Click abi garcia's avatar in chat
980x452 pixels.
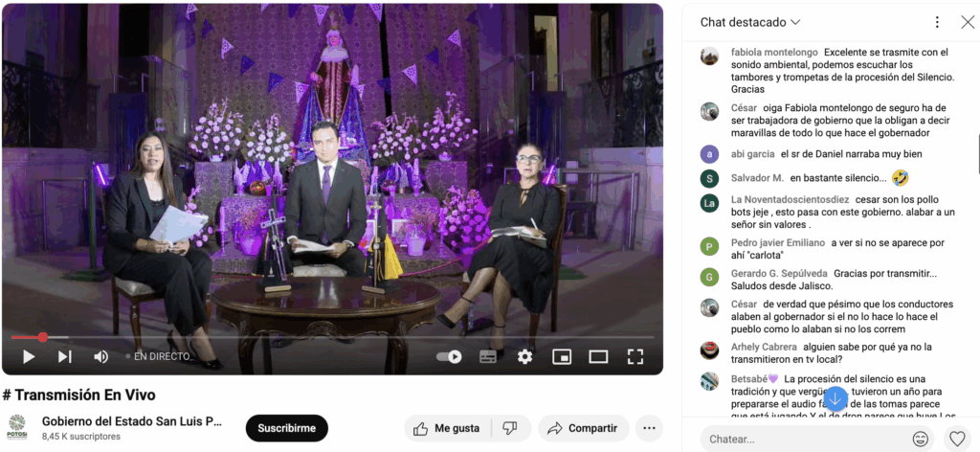(709, 154)
